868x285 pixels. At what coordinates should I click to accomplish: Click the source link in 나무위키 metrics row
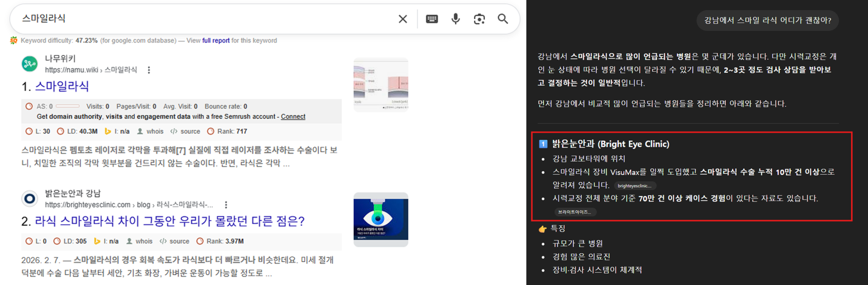pyautogui.click(x=185, y=132)
